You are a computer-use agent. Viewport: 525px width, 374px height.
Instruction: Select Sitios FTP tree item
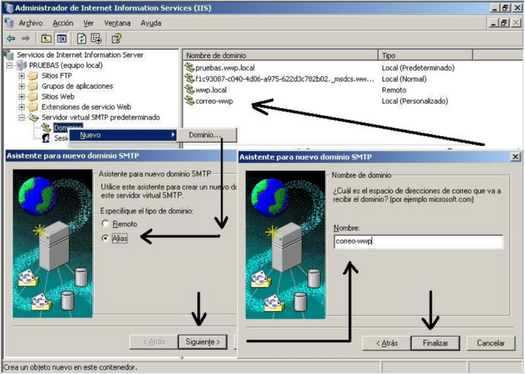tap(57, 76)
